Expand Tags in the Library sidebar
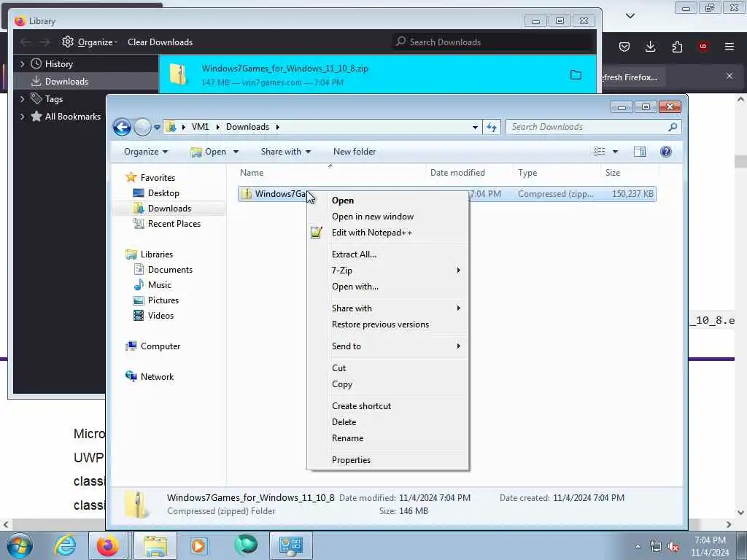The image size is (747, 560). point(22,99)
